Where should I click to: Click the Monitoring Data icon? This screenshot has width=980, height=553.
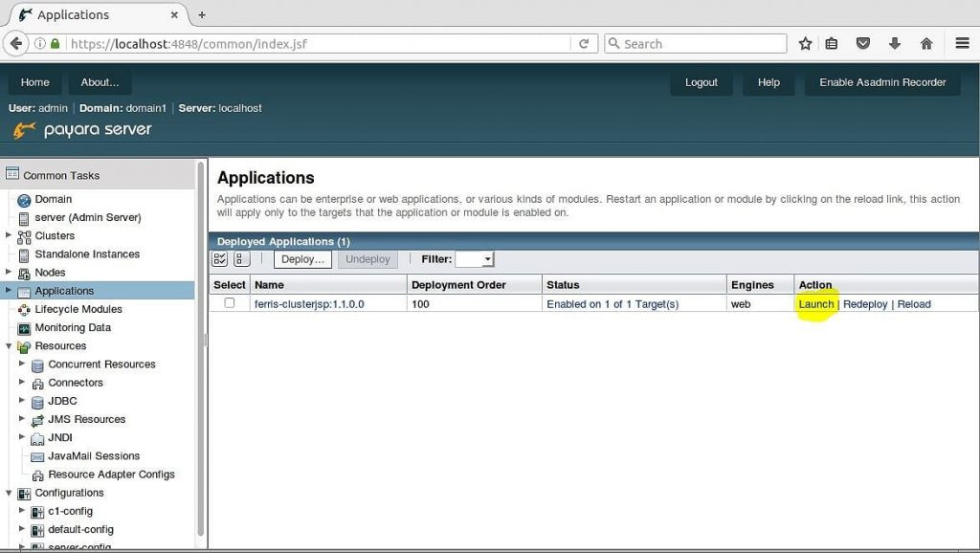pos(24,328)
